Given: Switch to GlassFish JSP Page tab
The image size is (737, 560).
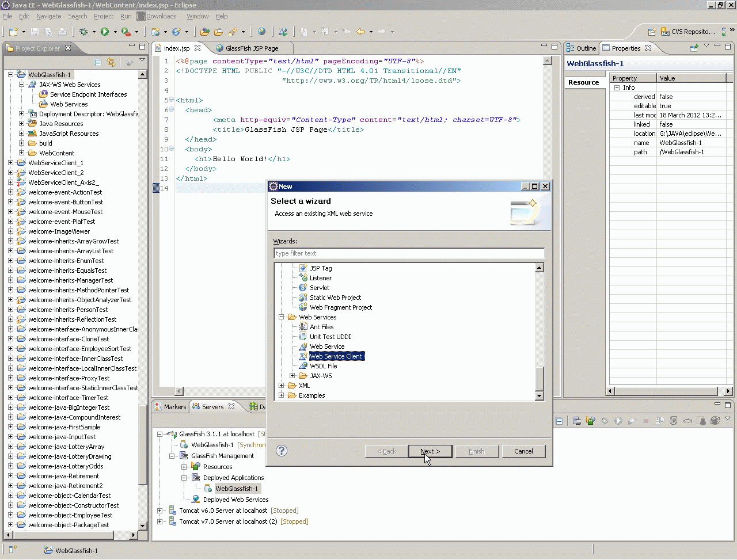Looking at the screenshot, I should tap(252, 48).
